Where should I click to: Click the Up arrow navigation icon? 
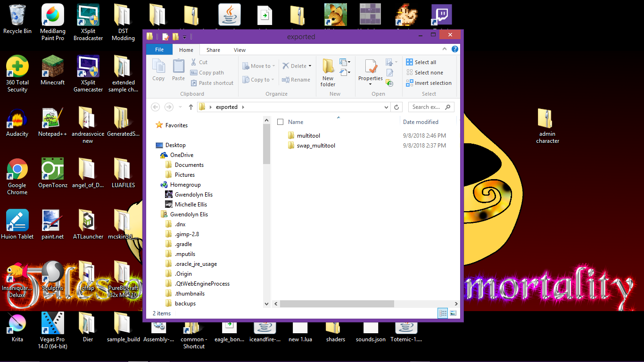(x=191, y=107)
